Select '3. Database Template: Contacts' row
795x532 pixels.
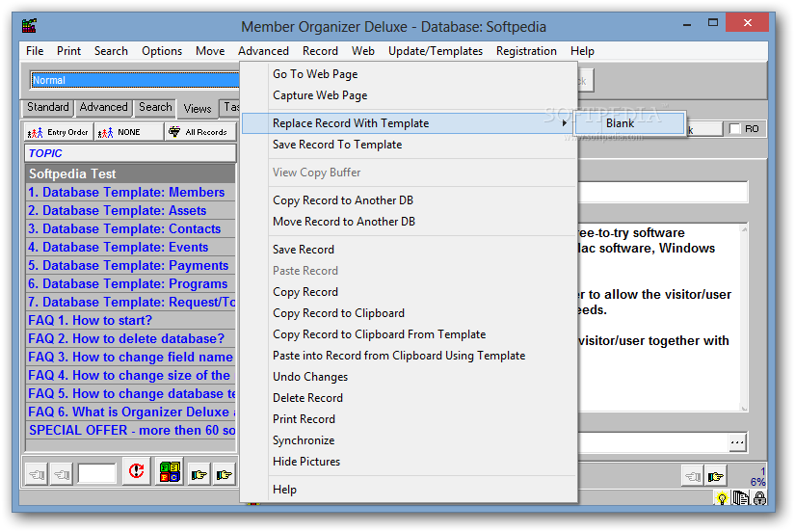click(130, 228)
